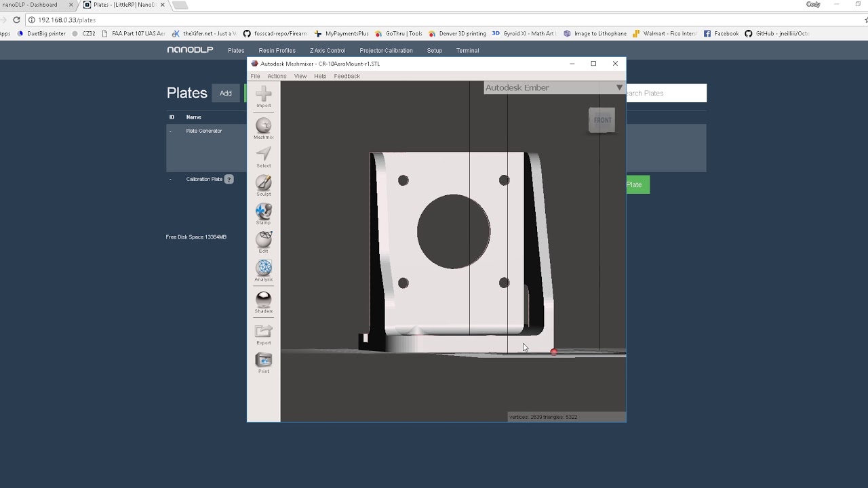Open the fosscad-repo bookmark

pyautogui.click(x=275, y=33)
